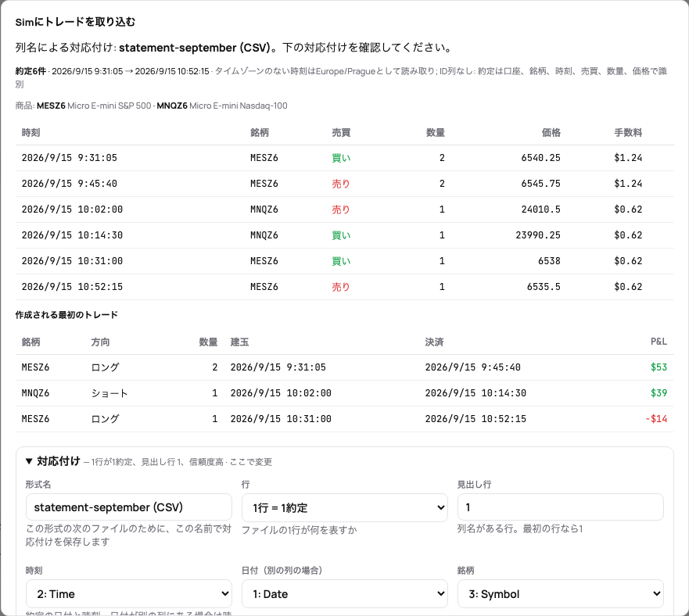Open the 行 dropdown showing 1行 = 1約定
Screen dimensions: 689x616
pyautogui.click(x=344, y=507)
